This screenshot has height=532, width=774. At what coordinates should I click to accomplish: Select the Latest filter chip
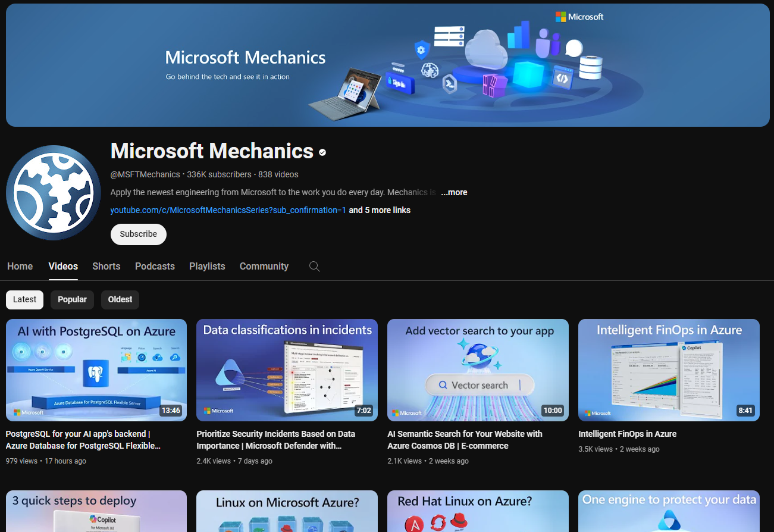[x=24, y=299]
